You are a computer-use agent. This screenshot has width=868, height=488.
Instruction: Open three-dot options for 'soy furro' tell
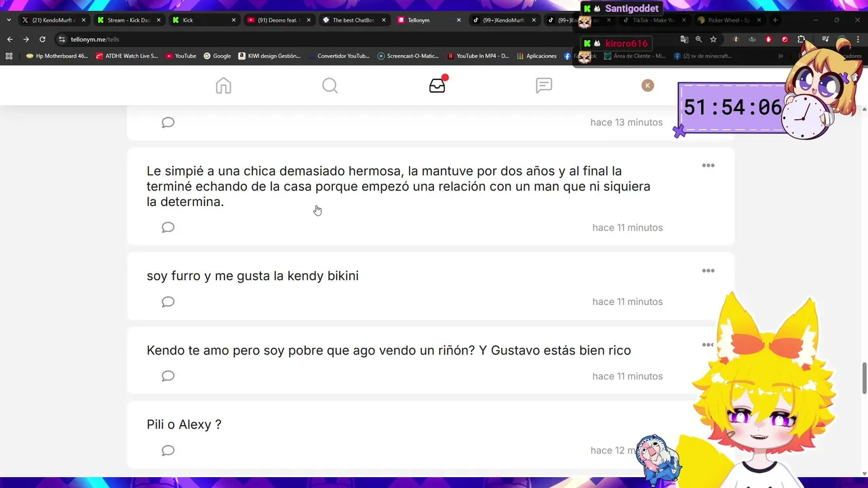[x=708, y=270]
